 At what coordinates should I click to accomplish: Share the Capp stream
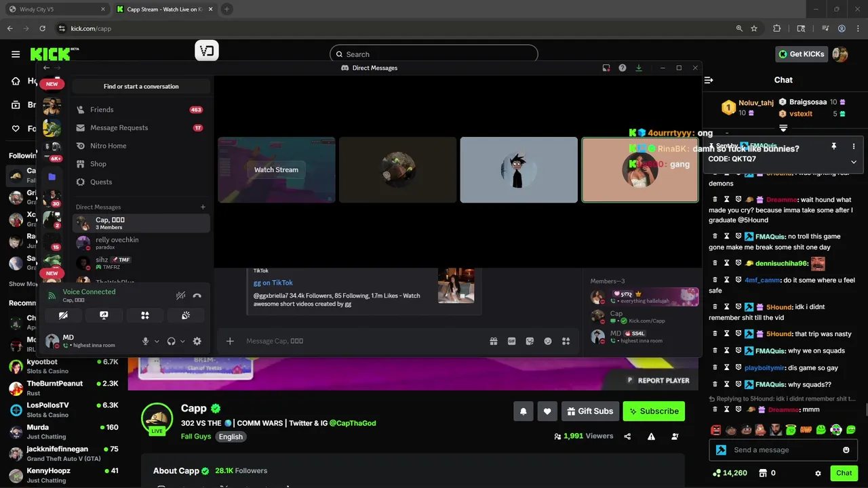coord(627,436)
